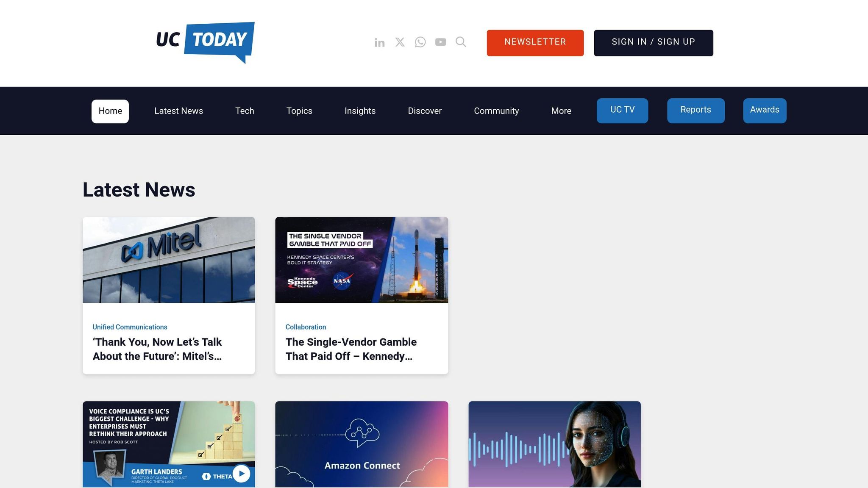Screen dimensions: 868x488
Task: Open the Reports button
Action: pyautogui.click(x=696, y=111)
